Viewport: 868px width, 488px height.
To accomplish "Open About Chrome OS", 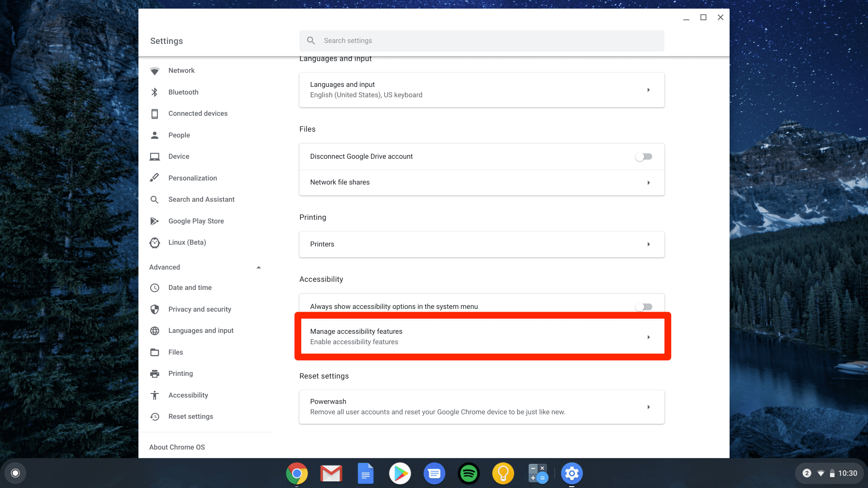I will (x=177, y=447).
